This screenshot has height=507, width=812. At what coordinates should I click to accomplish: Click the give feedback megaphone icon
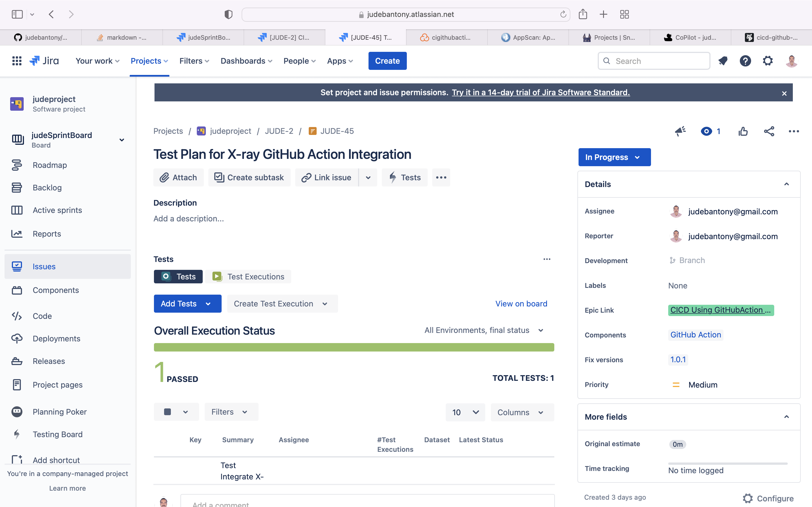point(680,131)
